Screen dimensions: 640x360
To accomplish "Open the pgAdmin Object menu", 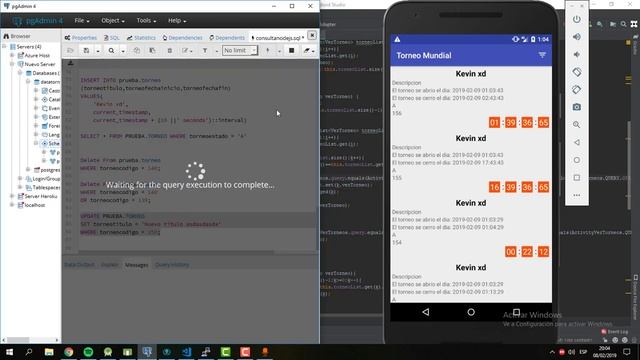I will pyautogui.click(x=113, y=20).
